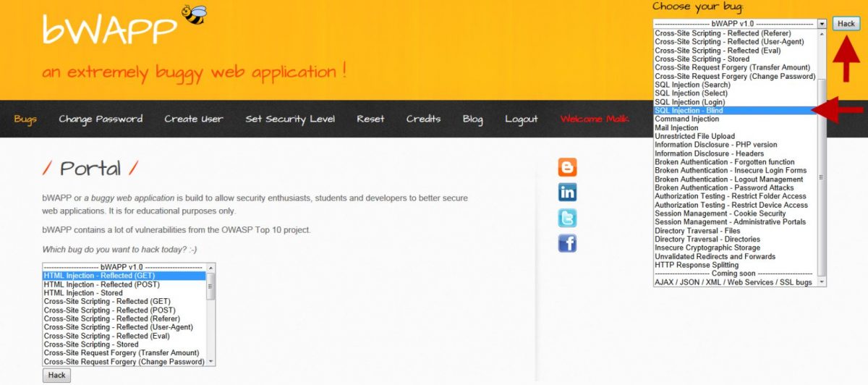This screenshot has width=868, height=385.
Task: Click the Hack button below Portal list
Action: pos(56,375)
